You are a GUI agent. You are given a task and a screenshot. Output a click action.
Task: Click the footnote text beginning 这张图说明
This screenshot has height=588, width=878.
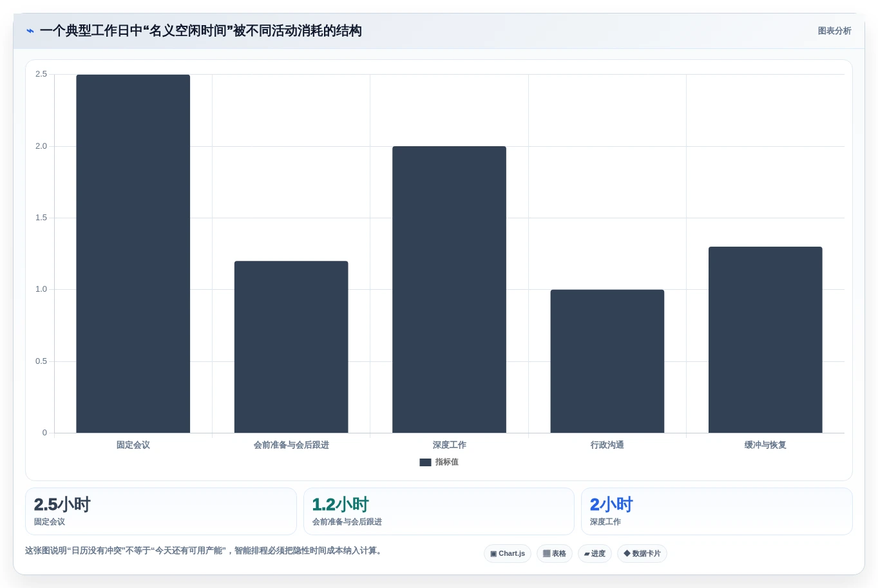(205, 551)
